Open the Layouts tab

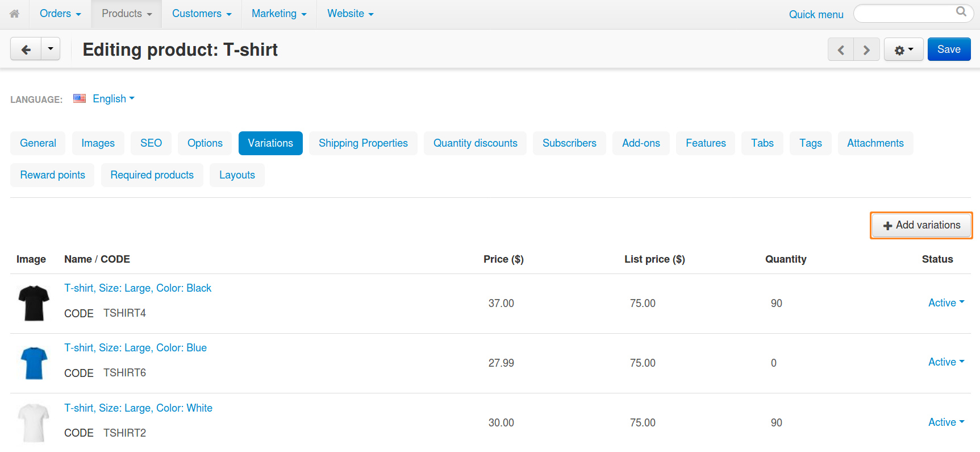pyautogui.click(x=237, y=175)
